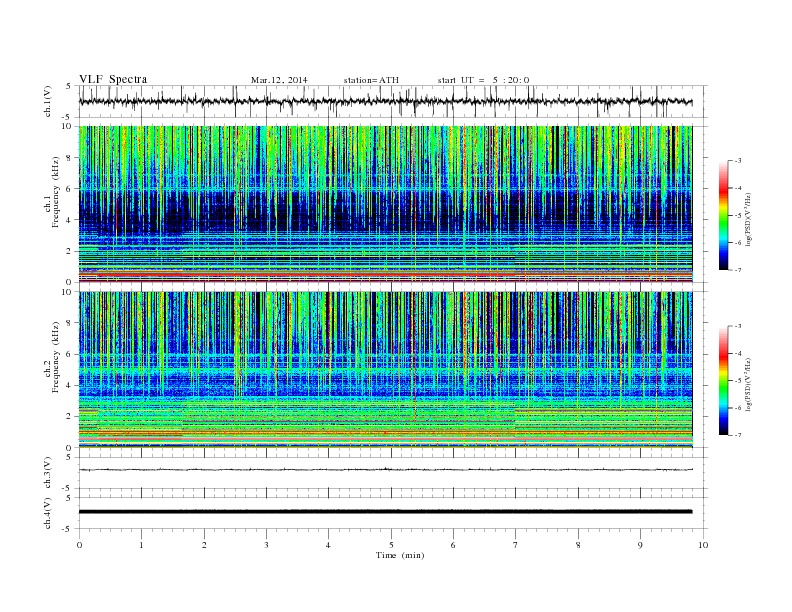This screenshot has height=612, width=792.
Task: Click the 'ch.1(V)' waveform axis label
Action: [x=48, y=101]
